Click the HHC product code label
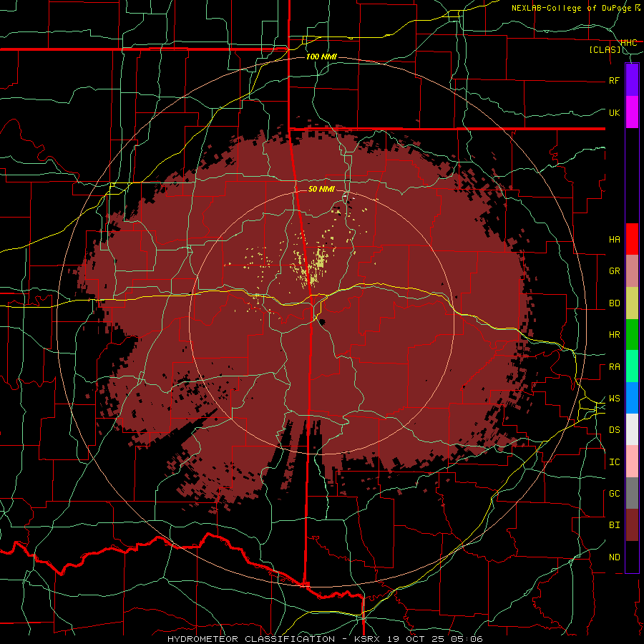Viewport: 644px width, 644px height. click(628, 43)
